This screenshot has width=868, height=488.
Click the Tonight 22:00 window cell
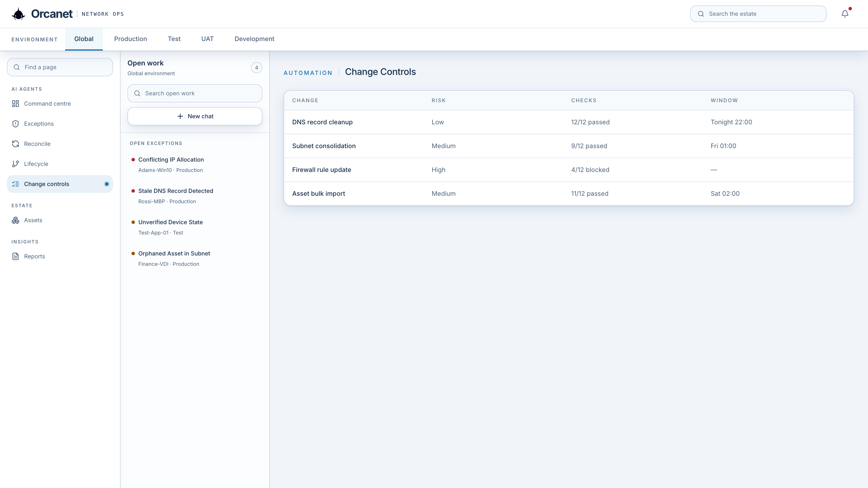[731, 122]
